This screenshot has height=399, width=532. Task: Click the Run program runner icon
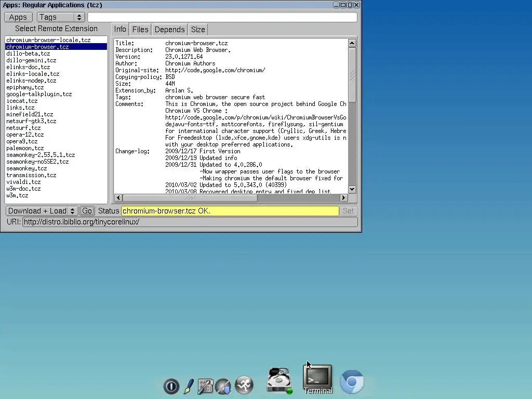(244, 385)
